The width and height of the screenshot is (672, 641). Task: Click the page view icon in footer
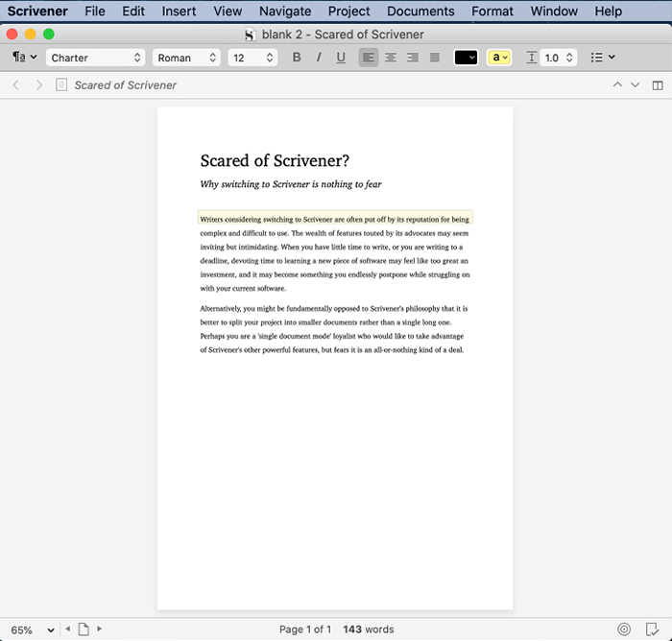(x=84, y=629)
